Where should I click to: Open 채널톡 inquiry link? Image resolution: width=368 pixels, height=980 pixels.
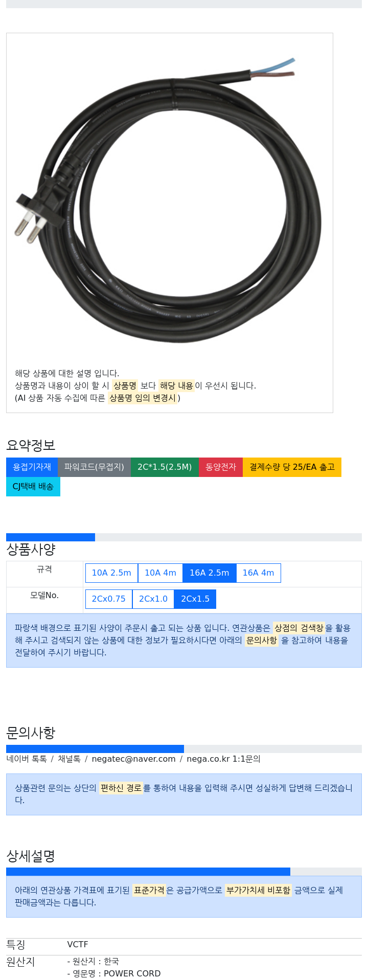tap(69, 759)
